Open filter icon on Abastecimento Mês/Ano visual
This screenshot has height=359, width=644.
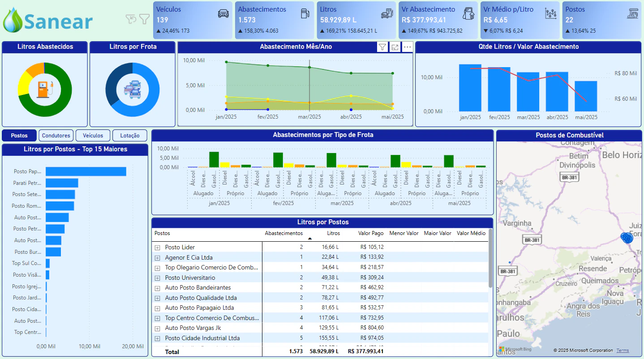coord(382,47)
